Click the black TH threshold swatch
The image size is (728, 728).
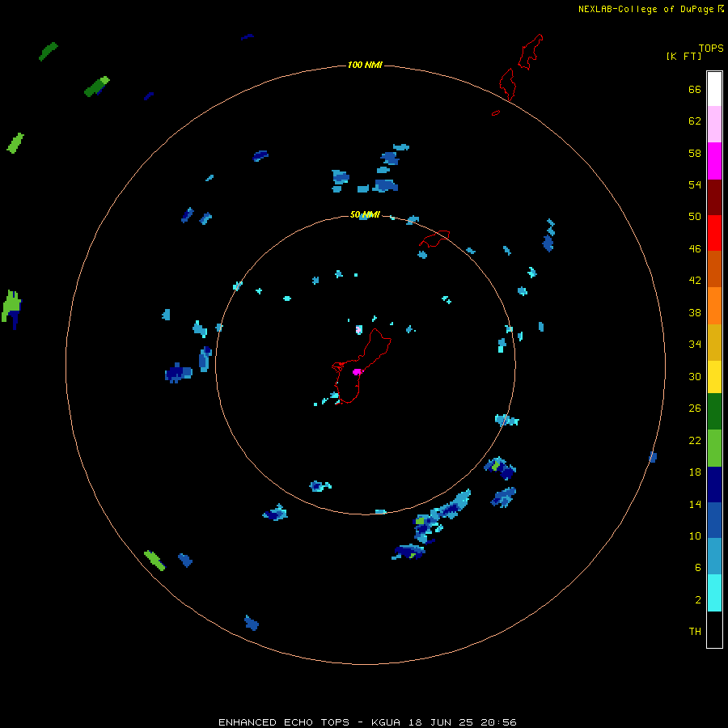click(x=714, y=629)
